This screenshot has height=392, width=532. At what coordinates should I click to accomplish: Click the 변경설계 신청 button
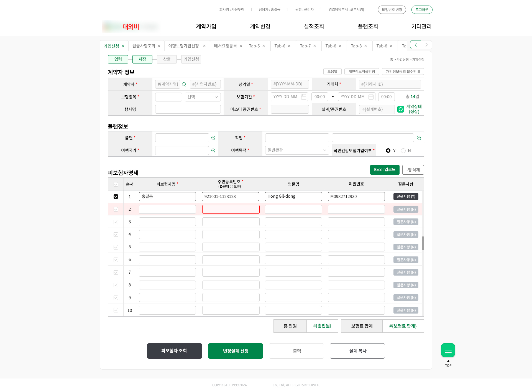(x=235, y=351)
